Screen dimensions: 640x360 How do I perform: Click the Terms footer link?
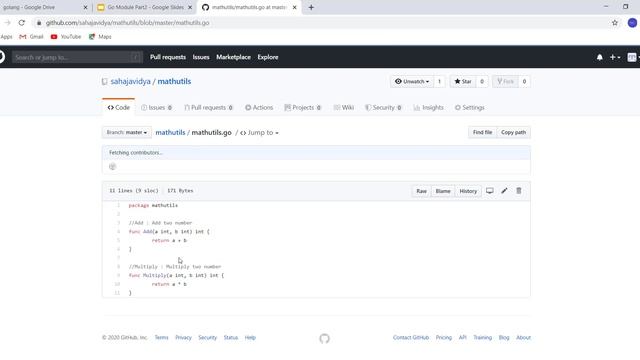tap(161, 338)
